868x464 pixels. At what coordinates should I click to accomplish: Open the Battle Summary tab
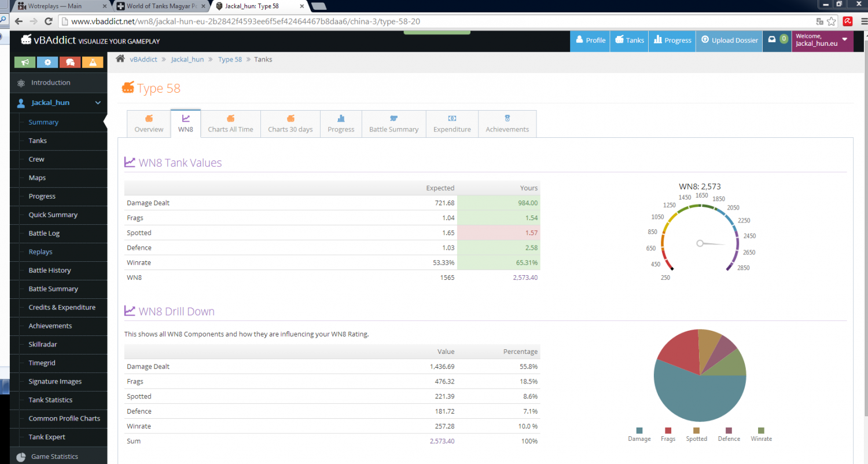(x=393, y=123)
